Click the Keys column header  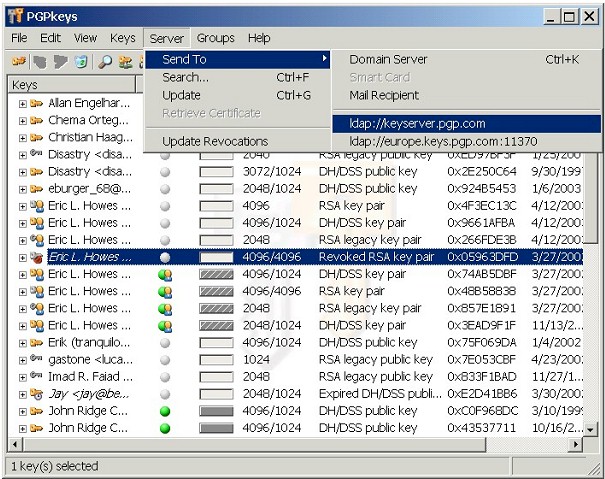(72, 85)
